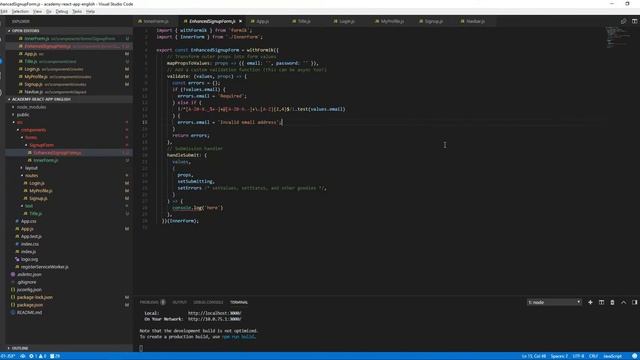640x360 pixels.
Task: Click the errors and warnings count in status bar
Action: pyautogui.click(x=38, y=356)
